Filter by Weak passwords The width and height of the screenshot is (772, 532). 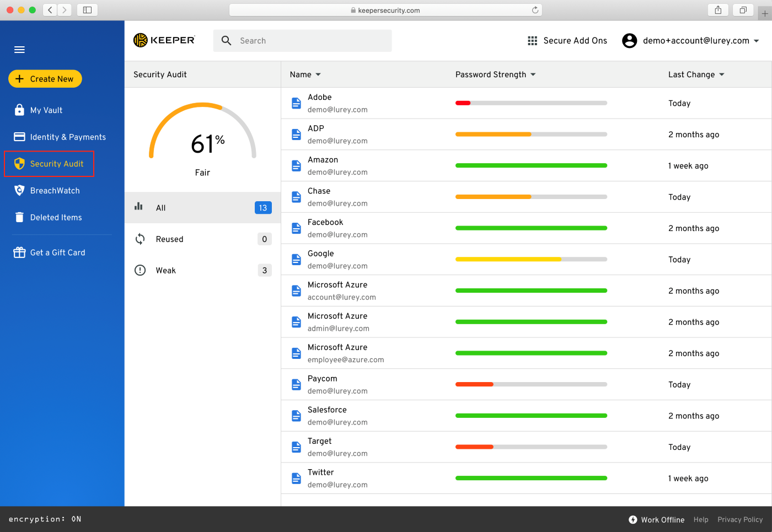(x=203, y=270)
